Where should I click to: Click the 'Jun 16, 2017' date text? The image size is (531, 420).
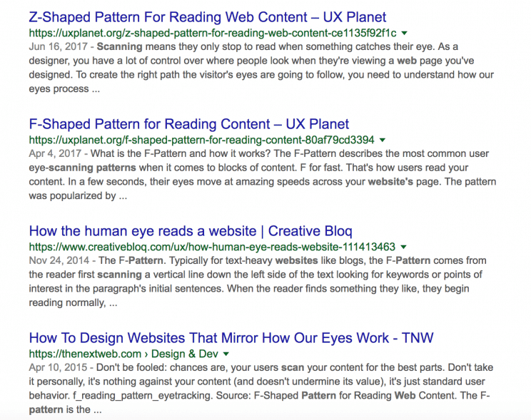(59, 46)
